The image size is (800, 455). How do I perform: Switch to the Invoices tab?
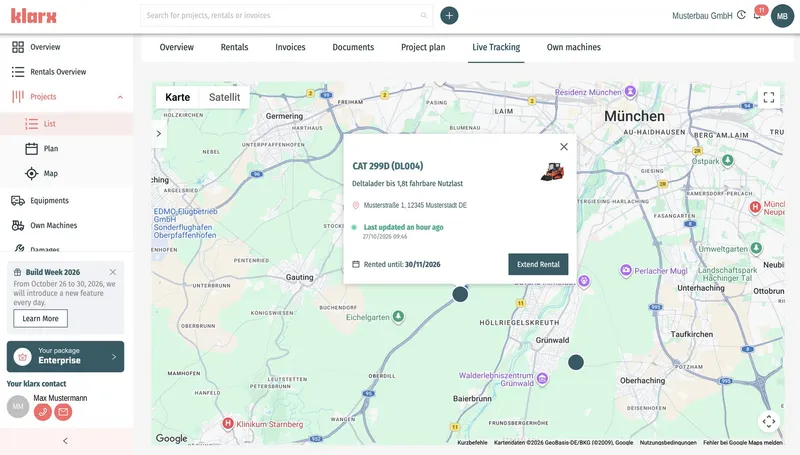(x=290, y=47)
